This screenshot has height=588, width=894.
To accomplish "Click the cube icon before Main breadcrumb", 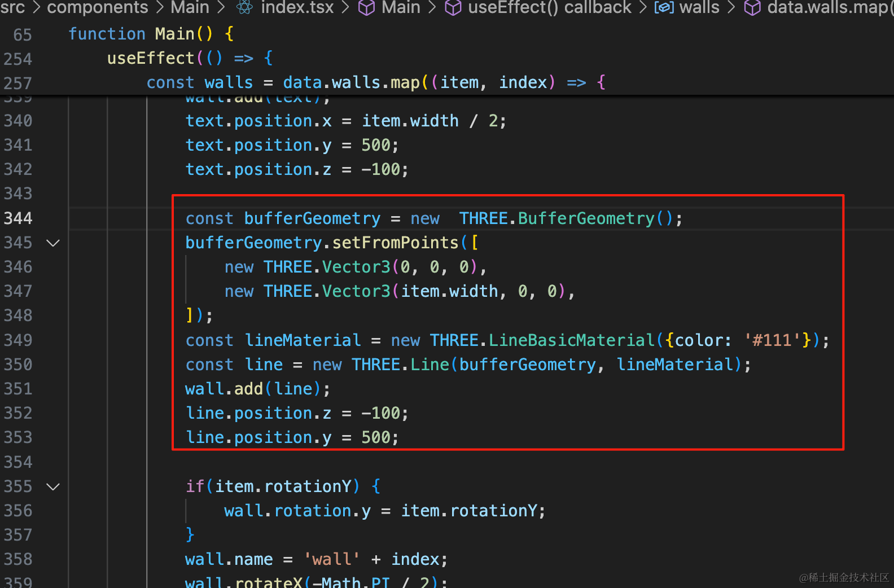I will tap(367, 7).
